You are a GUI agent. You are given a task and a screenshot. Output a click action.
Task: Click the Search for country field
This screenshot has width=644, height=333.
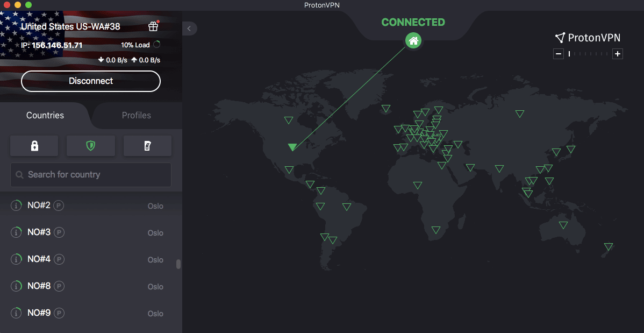pyautogui.click(x=90, y=174)
